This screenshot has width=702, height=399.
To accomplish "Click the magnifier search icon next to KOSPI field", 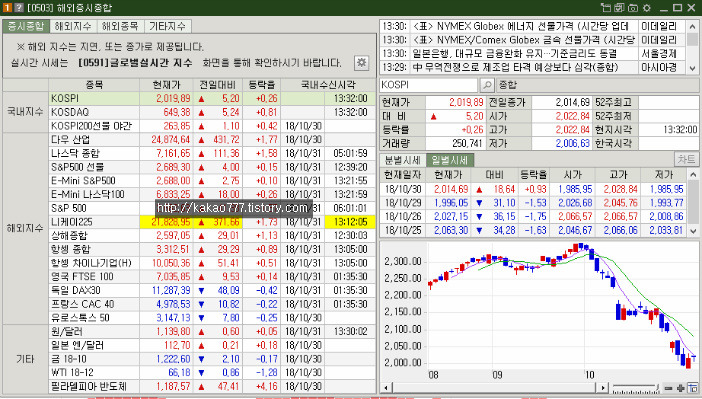I will pos(487,85).
